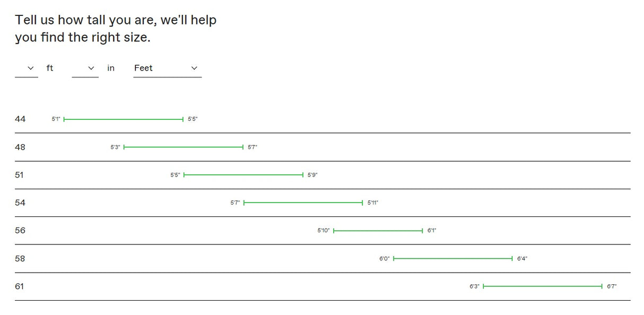Expand the Feet unit selector
The width and height of the screenshot is (644, 315).
pos(167,68)
